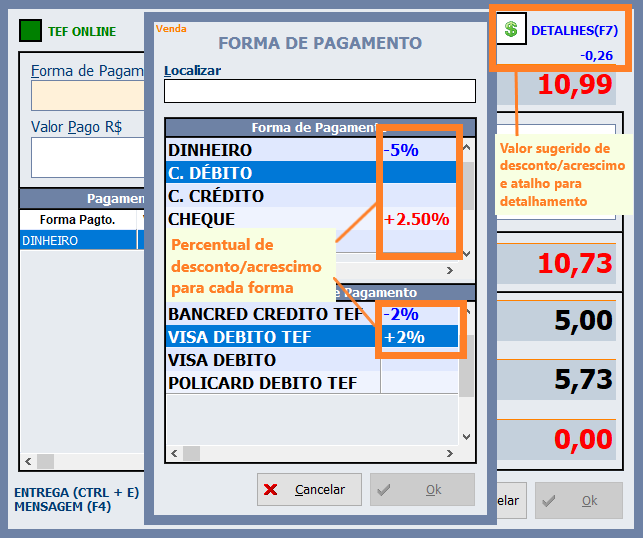Click the red X Cancelar icon
Image resolution: width=643 pixels, height=538 pixels.
271,490
